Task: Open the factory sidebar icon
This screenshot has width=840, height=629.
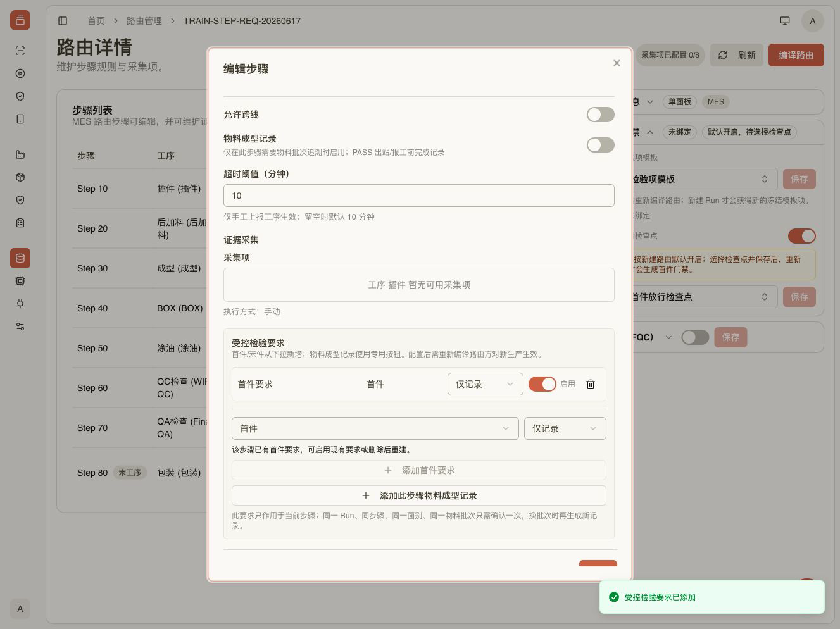Action: click(x=20, y=154)
